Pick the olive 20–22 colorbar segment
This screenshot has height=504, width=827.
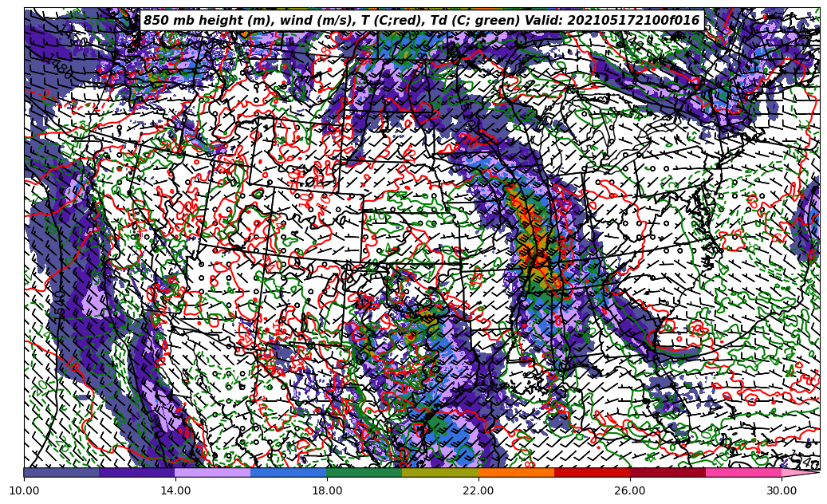[440, 472]
